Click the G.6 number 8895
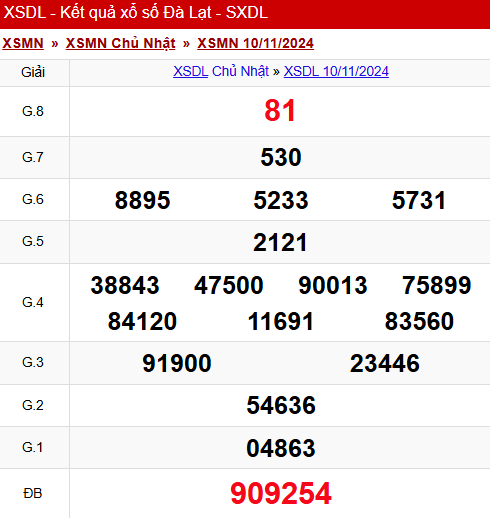The width and height of the screenshot is (490, 518). coord(142,200)
